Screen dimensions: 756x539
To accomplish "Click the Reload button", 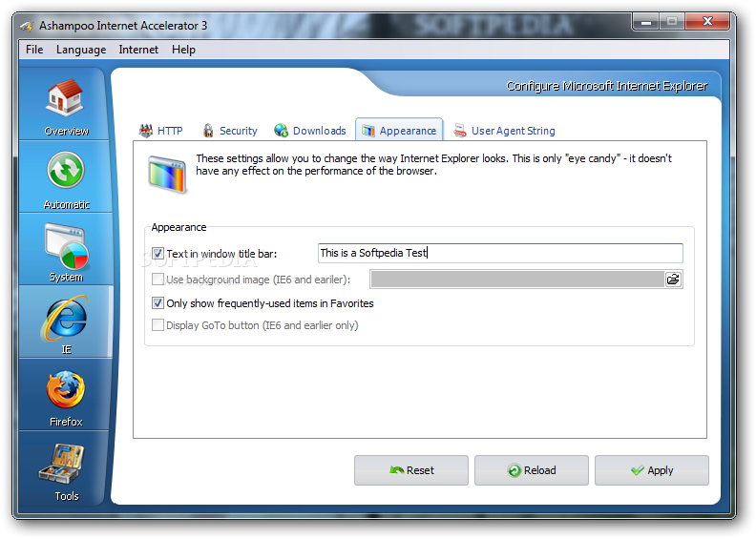I will tap(532, 470).
